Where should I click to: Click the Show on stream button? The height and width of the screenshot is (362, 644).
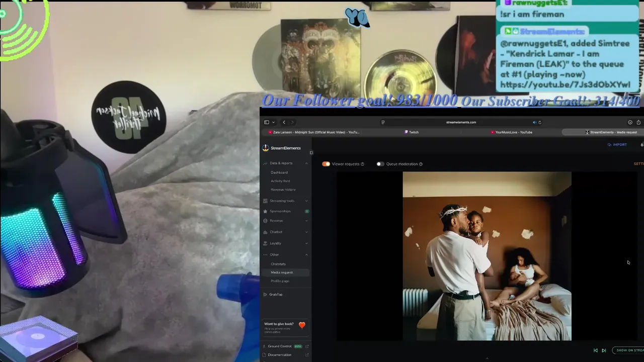click(x=629, y=350)
